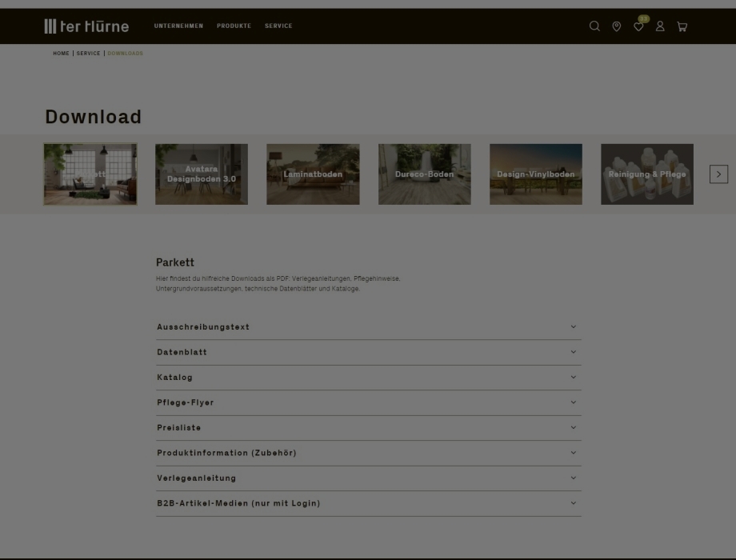Click the ter Hürne logo

coord(86,26)
